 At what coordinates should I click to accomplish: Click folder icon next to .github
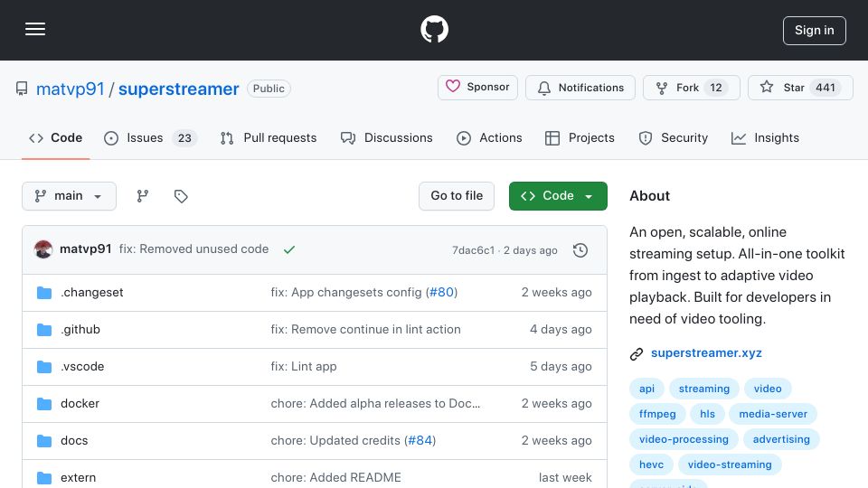44,330
